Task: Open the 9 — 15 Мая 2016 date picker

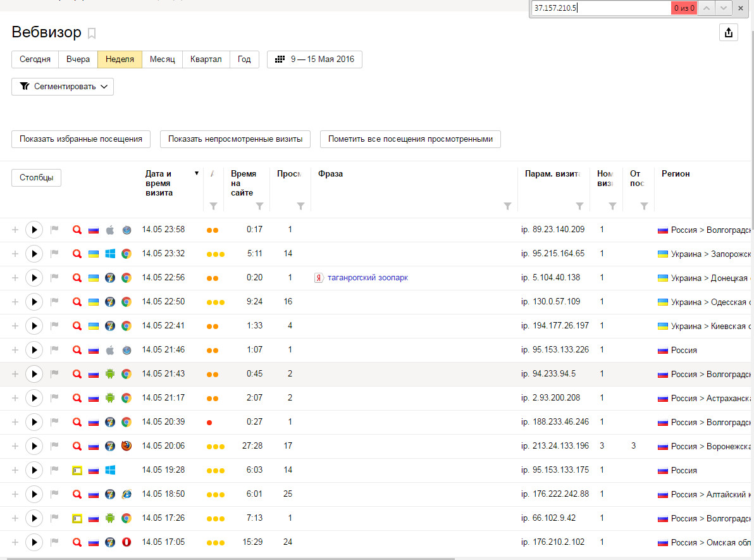Action: point(314,59)
